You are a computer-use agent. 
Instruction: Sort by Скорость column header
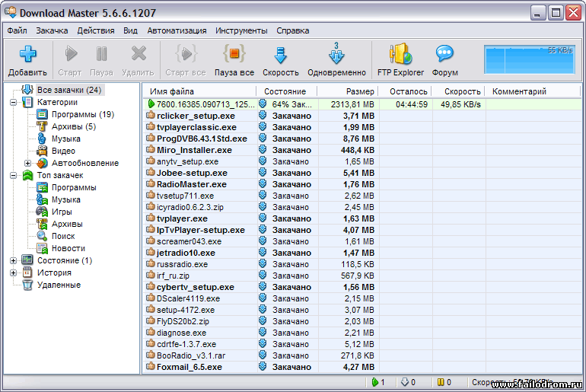coord(459,91)
